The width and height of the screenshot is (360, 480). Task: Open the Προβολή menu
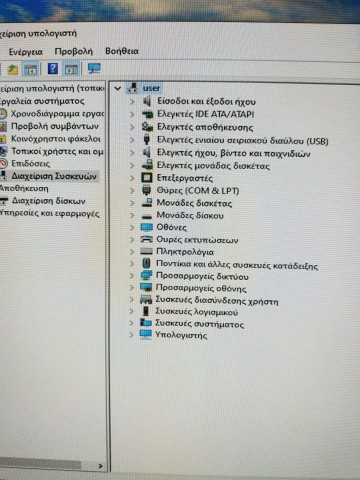[74, 51]
